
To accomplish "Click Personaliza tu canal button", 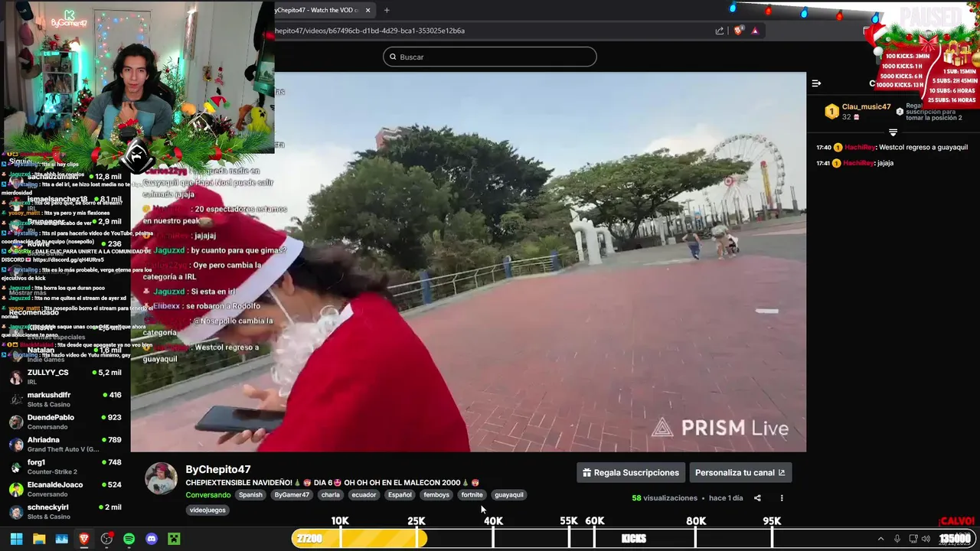I will point(740,473).
